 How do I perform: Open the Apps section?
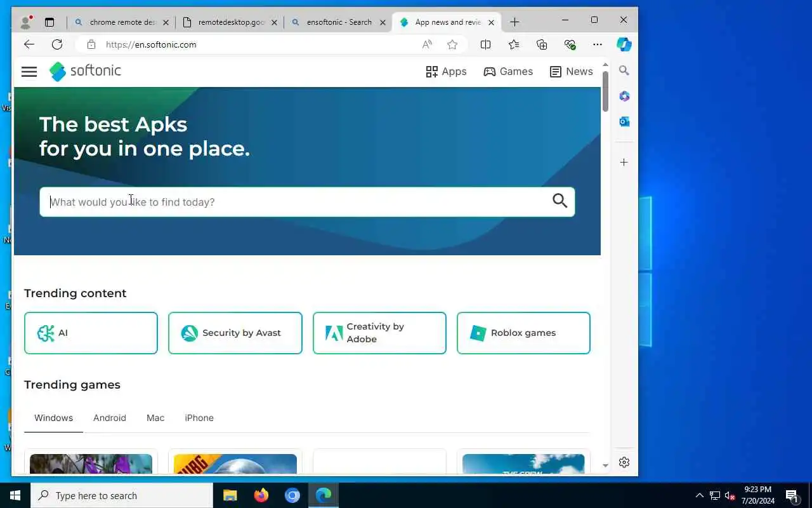click(x=446, y=72)
